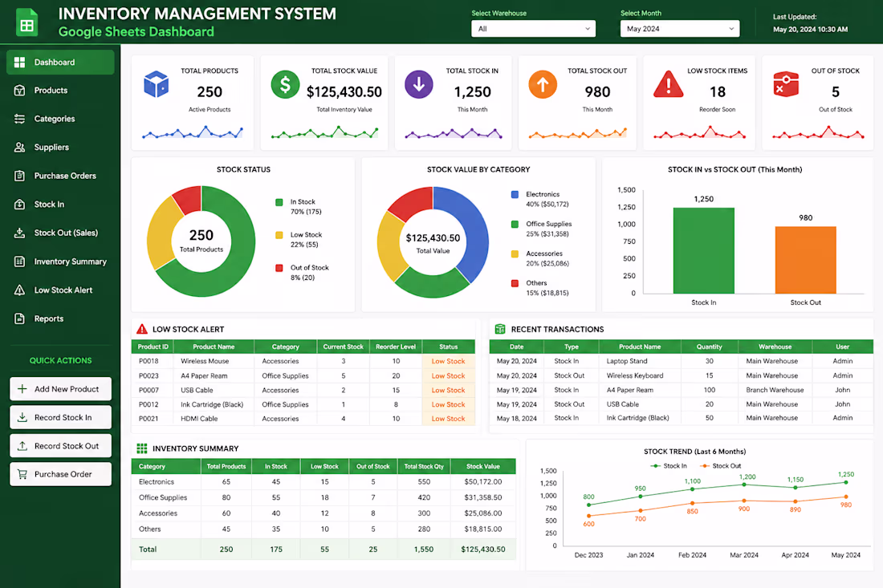Click the HDMI Cable product name

point(199,419)
